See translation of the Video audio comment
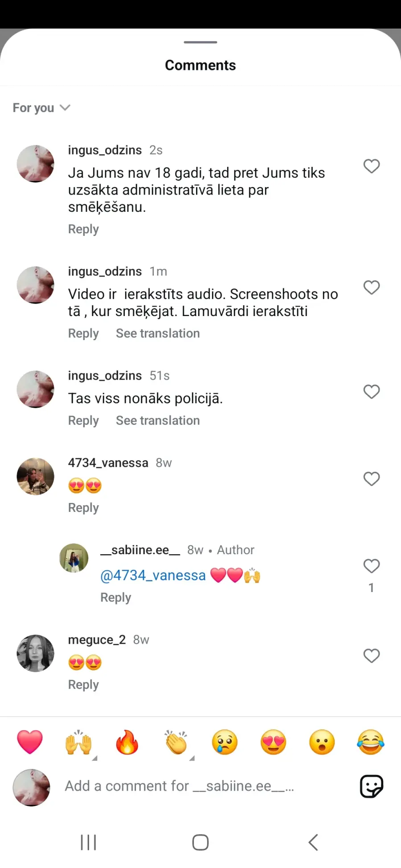This screenshot has width=401, height=868. (158, 333)
